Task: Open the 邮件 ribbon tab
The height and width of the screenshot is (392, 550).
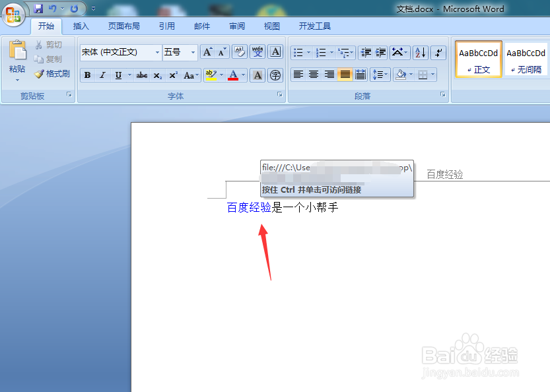Action: pos(202,26)
